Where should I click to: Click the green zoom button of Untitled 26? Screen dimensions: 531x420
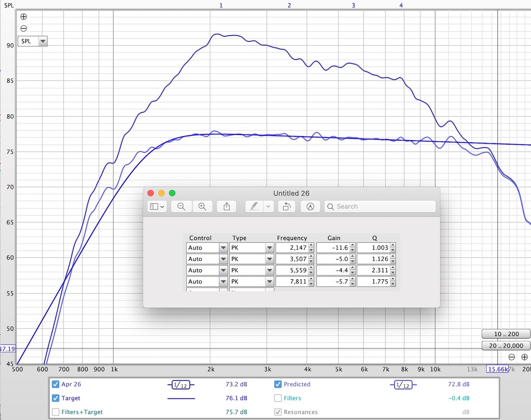(172, 193)
